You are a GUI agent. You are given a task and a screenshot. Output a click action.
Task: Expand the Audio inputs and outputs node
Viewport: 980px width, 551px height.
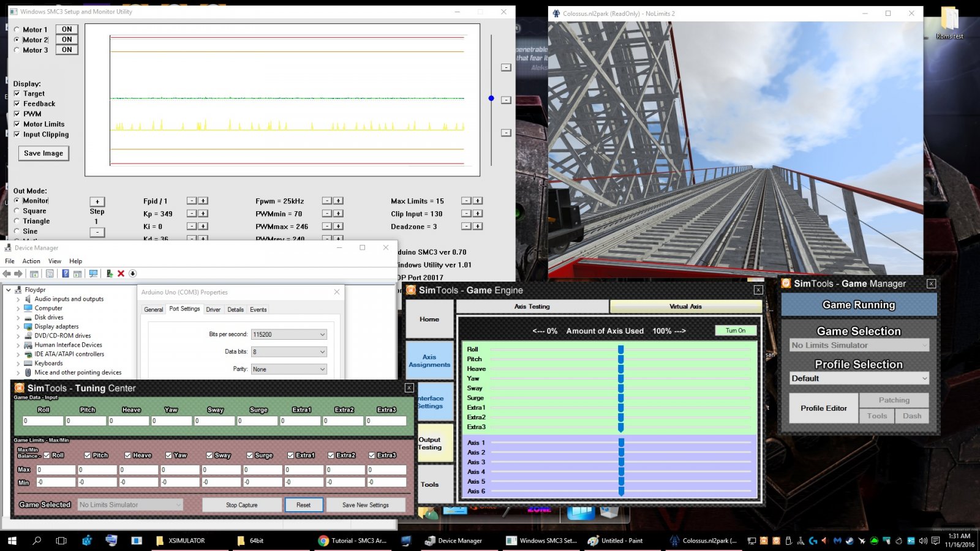click(x=18, y=299)
